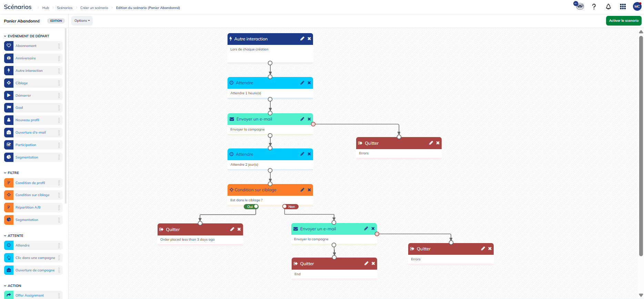Edit the Attendre 1 heure(s) node
Image resolution: width=644 pixels, height=299 pixels.
point(302,83)
